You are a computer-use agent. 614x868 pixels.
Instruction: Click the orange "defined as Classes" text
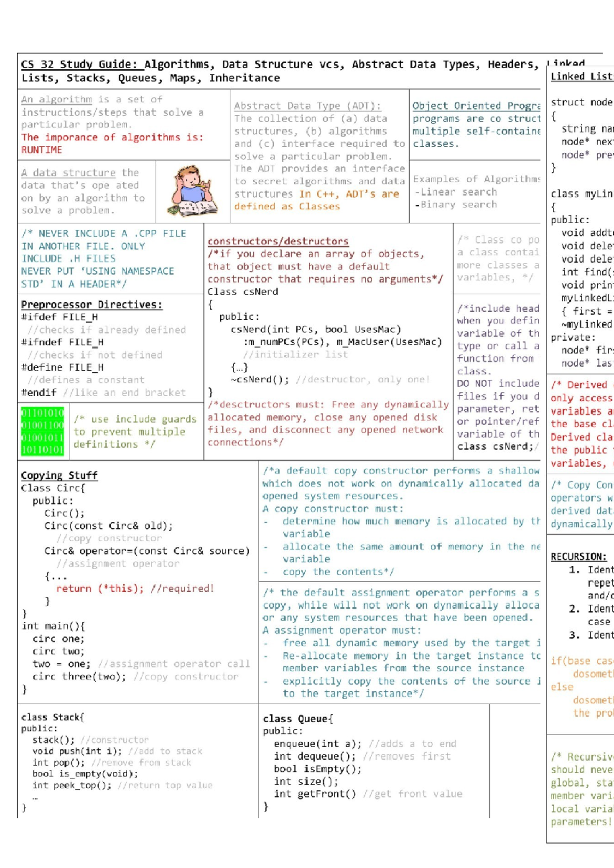point(287,206)
